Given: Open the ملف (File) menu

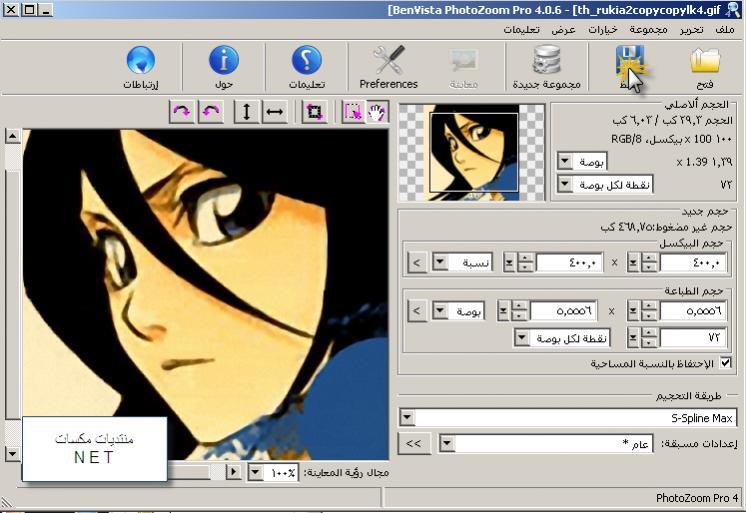Looking at the screenshot, I should [725, 30].
